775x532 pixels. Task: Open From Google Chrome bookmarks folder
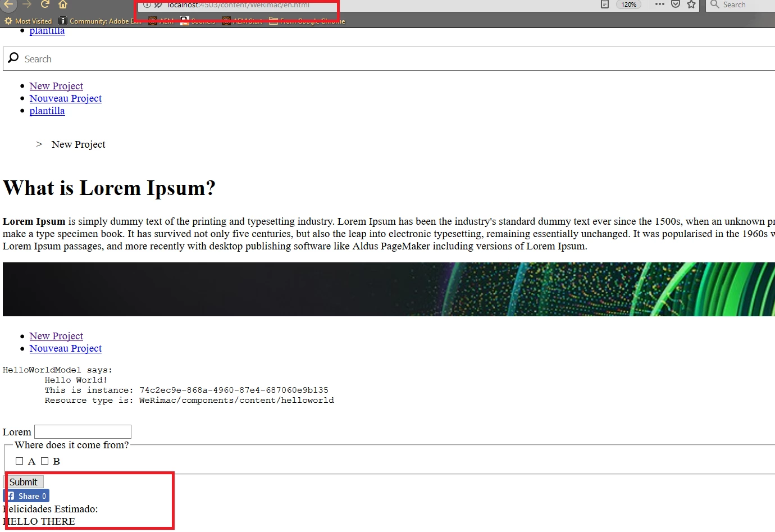(x=307, y=21)
